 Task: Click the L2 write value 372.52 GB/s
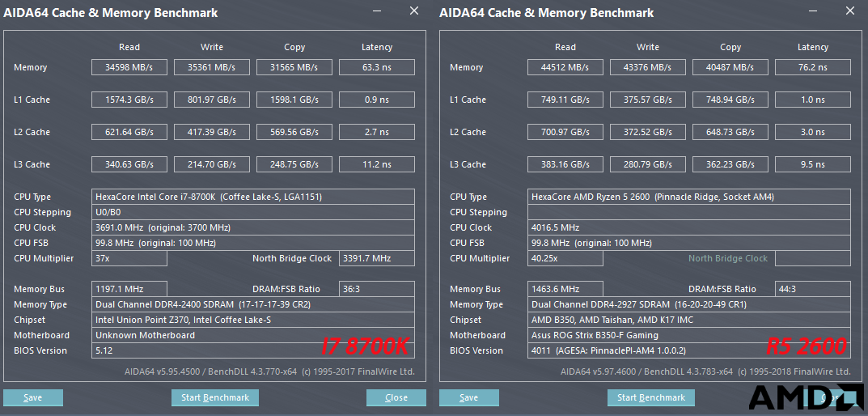tap(648, 132)
